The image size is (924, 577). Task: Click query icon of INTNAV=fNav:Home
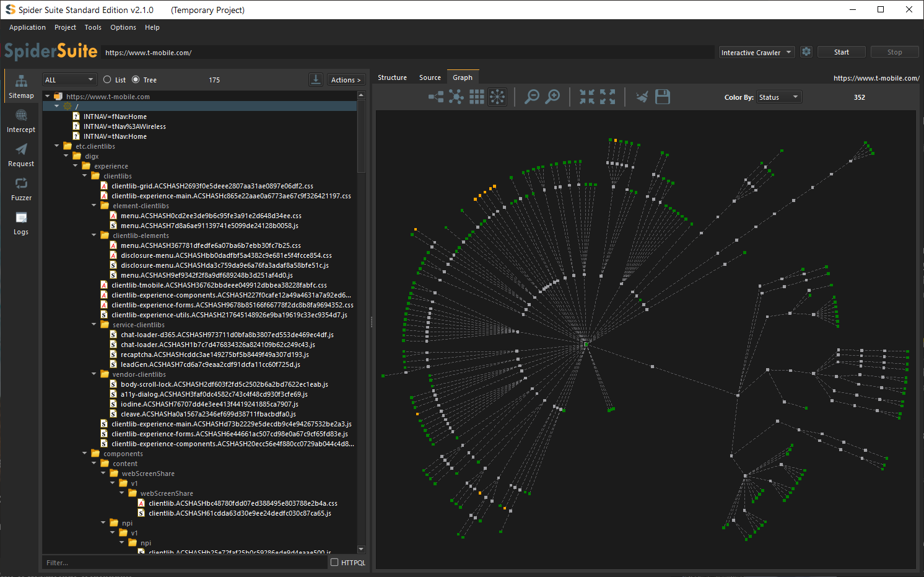pyautogui.click(x=76, y=117)
